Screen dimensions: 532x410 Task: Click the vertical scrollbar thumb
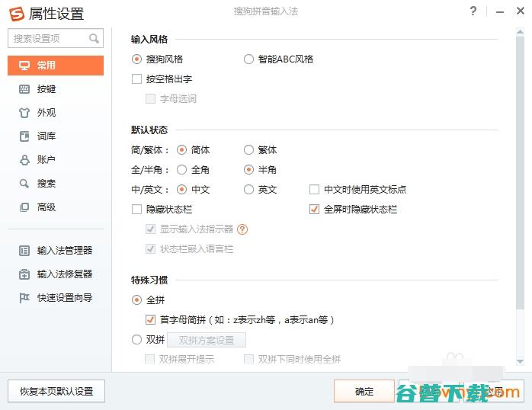(x=520, y=172)
